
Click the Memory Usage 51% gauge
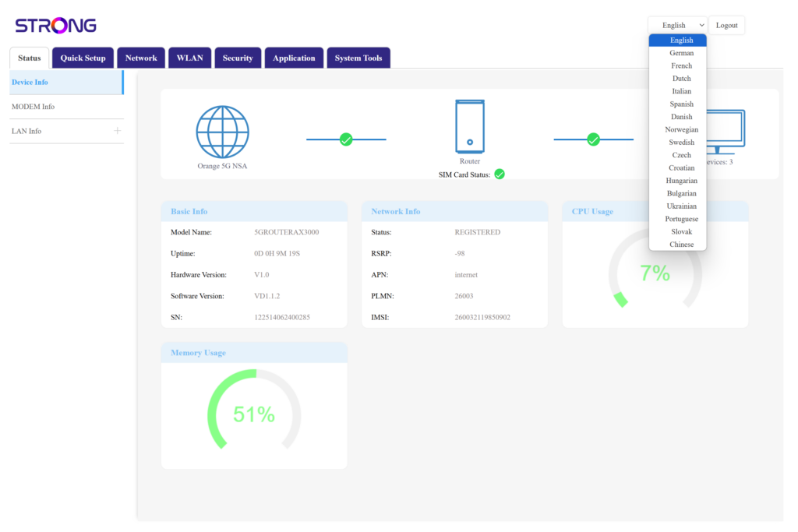tap(253, 414)
